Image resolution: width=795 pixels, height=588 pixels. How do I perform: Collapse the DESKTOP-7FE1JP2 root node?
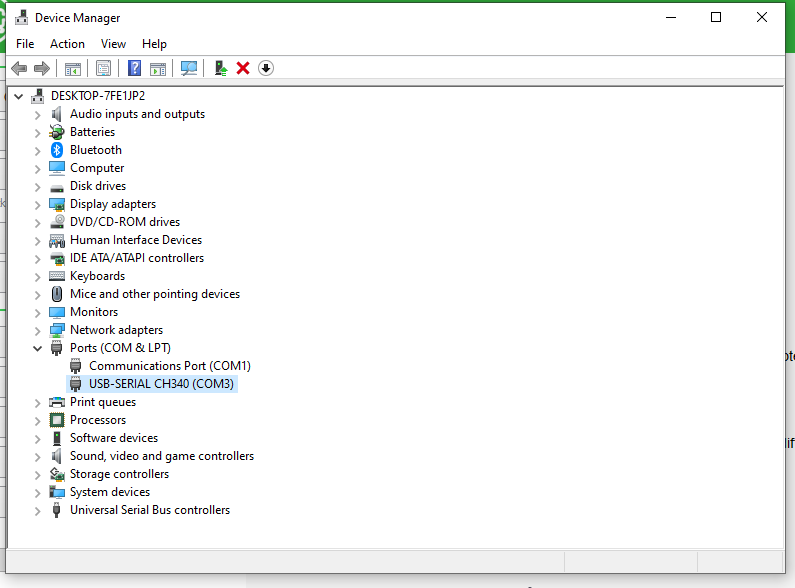[x=19, y=96]
